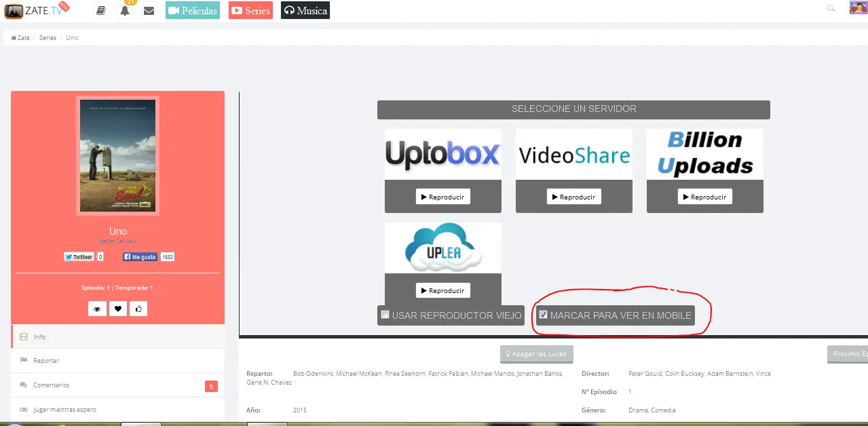Click the year value 2015
This screenshot has width=868, height=426.
300,410
